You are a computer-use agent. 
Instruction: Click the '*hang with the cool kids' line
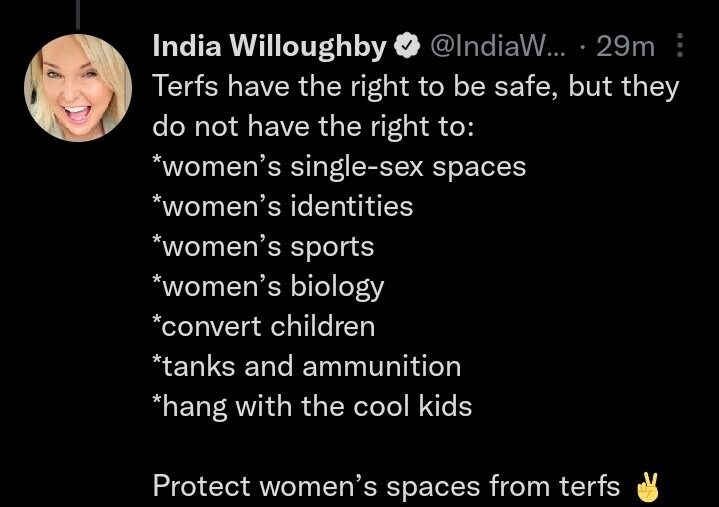click(312, 407)
